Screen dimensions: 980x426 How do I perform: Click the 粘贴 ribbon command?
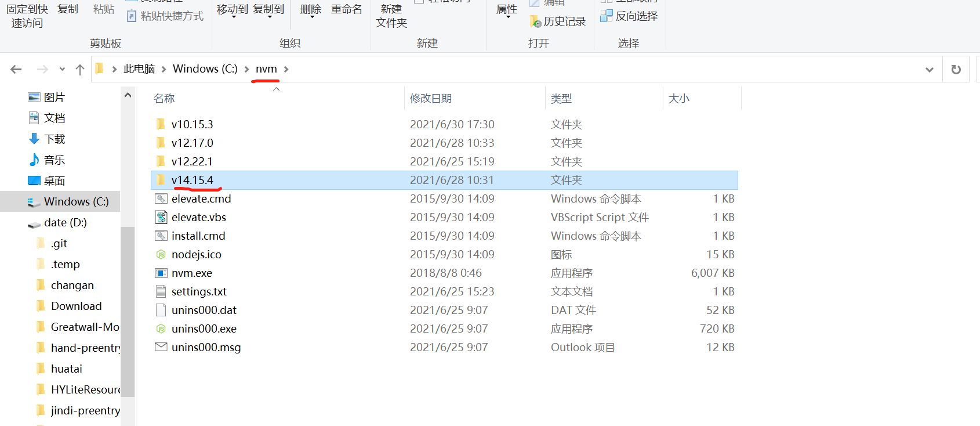coord(104,9)
